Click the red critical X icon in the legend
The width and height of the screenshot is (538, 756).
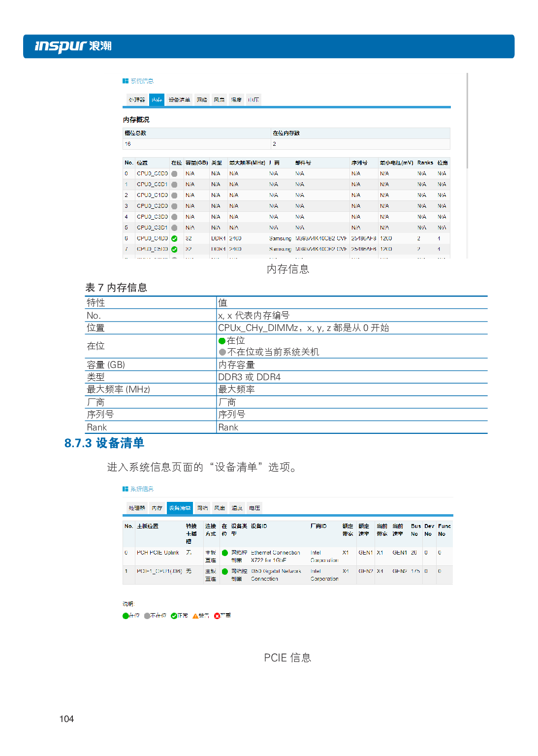[217, 616]
